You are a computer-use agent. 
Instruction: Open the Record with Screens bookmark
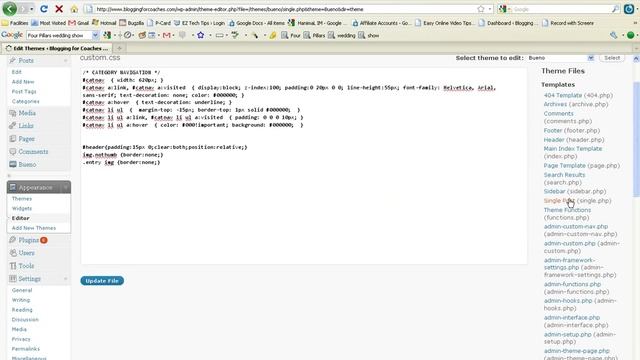[x=568, y=23]
